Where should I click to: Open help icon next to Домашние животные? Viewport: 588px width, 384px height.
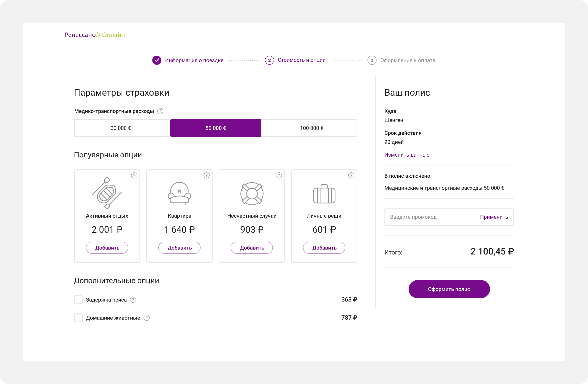coord(146,318)
